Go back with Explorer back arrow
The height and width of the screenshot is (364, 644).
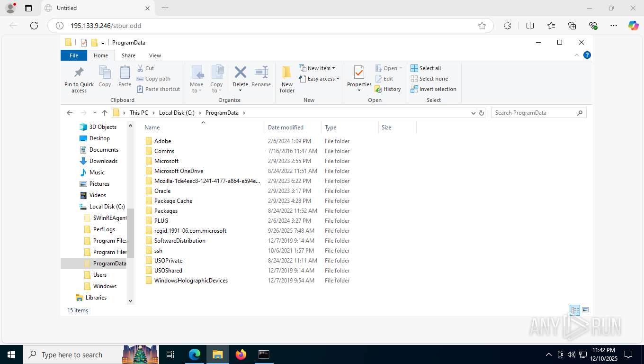click(x=70, y=113)
